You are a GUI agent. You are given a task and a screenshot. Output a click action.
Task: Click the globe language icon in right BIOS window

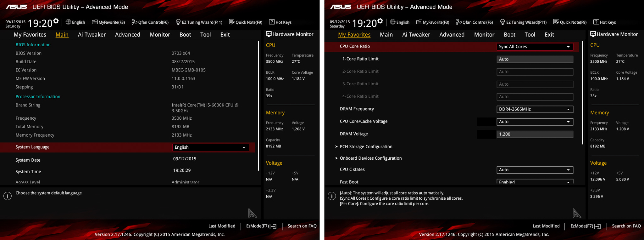coord(393,22)
